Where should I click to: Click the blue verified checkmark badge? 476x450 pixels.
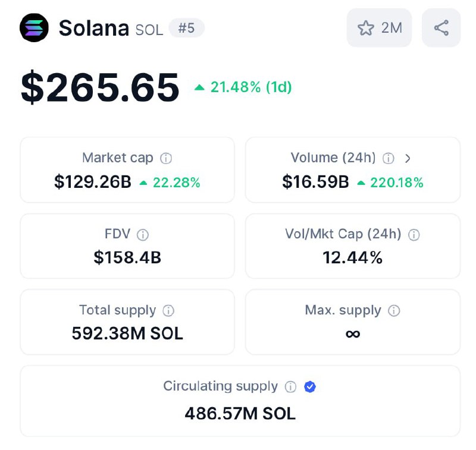[x=310, y=386]
